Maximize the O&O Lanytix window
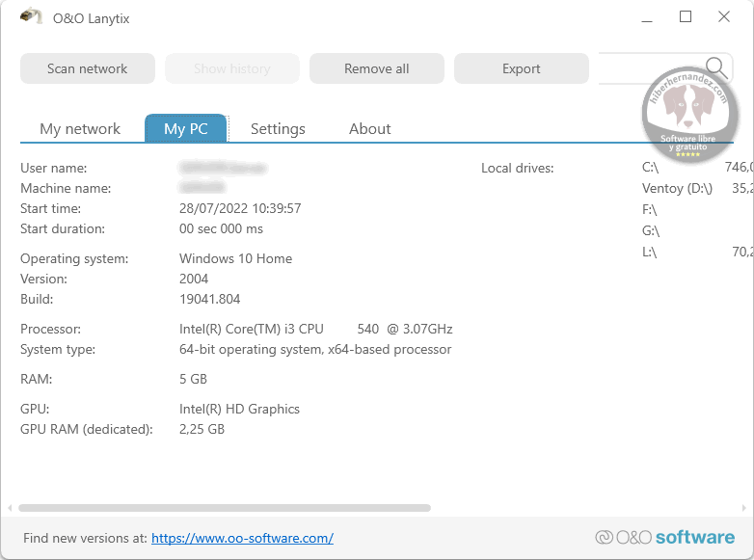The height and width of the screenshot is (560, 754). coord(686,16)
